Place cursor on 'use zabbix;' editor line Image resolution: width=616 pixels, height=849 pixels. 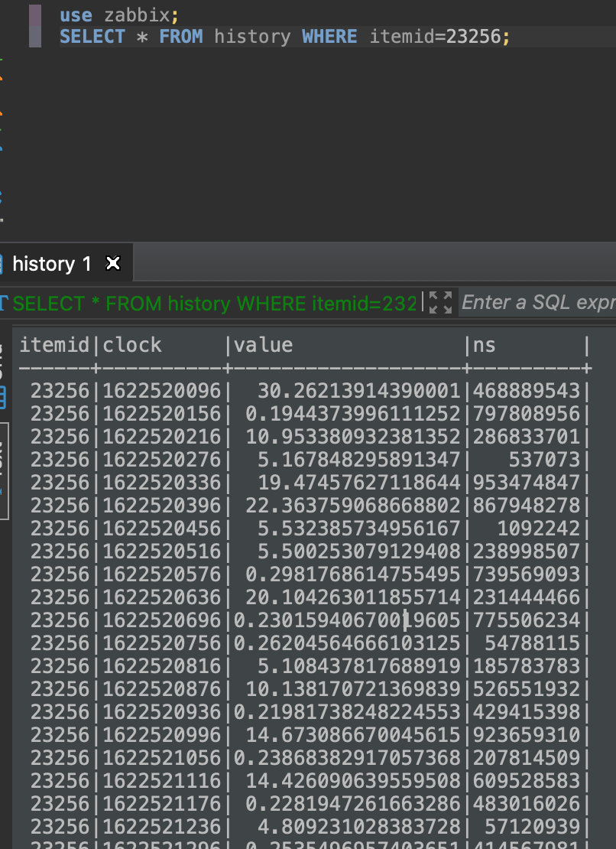(x=119, y=15)
